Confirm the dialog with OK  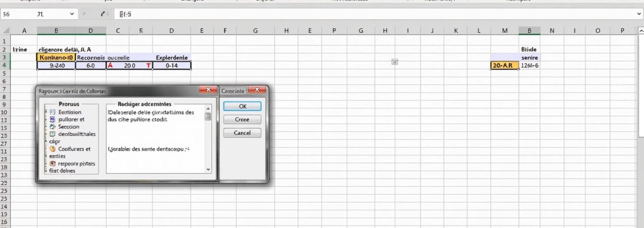click(x=242, y=106)
